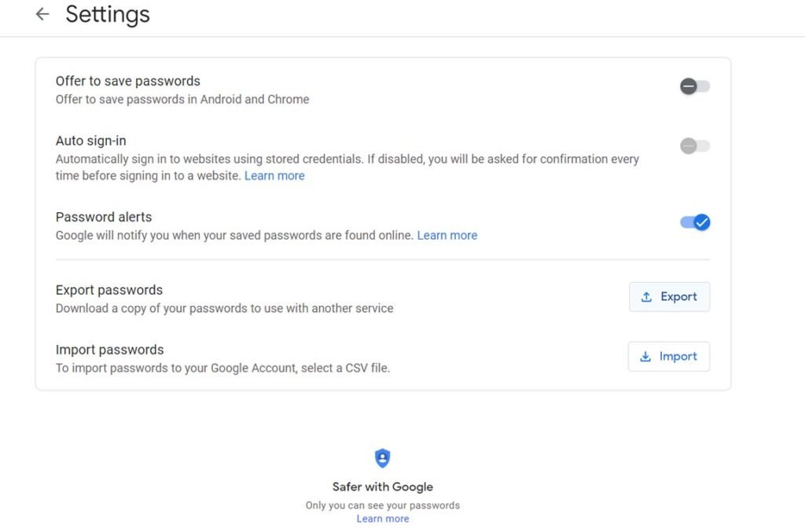
Task: Click the Safer with Google text
Action: 382,486
